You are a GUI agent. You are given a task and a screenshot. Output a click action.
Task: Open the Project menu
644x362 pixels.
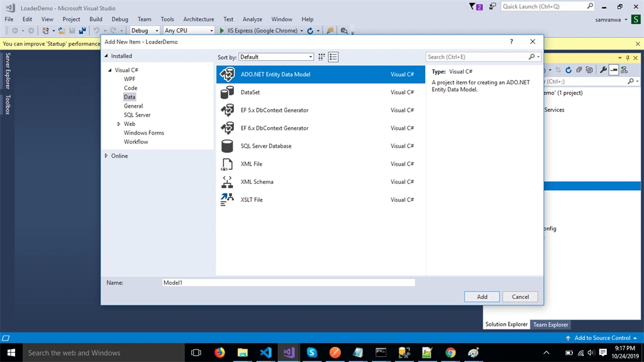pyautogui.click(x=71, y=20)
